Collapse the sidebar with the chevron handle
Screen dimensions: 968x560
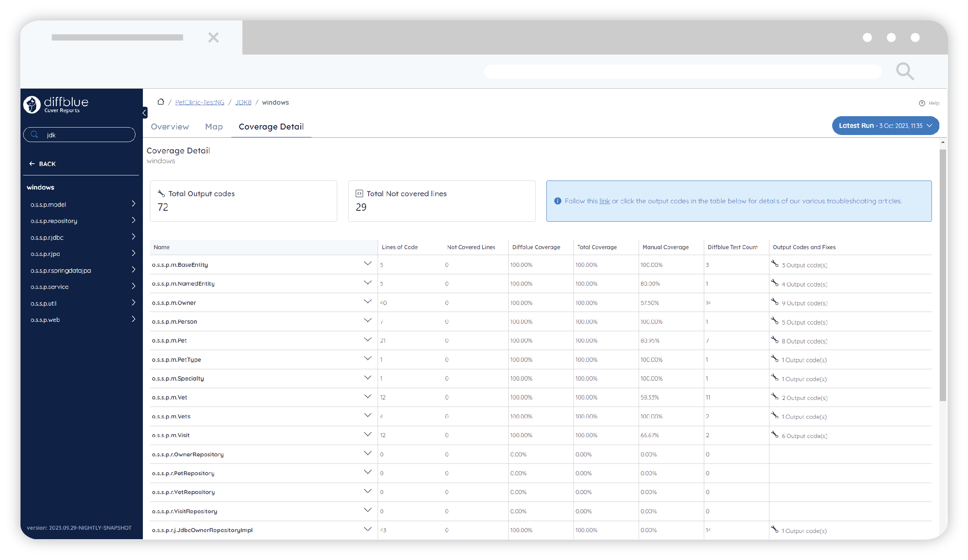point(144,113)
